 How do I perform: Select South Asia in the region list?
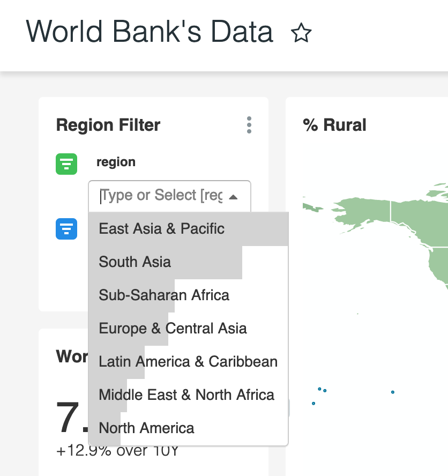(134, 262)
